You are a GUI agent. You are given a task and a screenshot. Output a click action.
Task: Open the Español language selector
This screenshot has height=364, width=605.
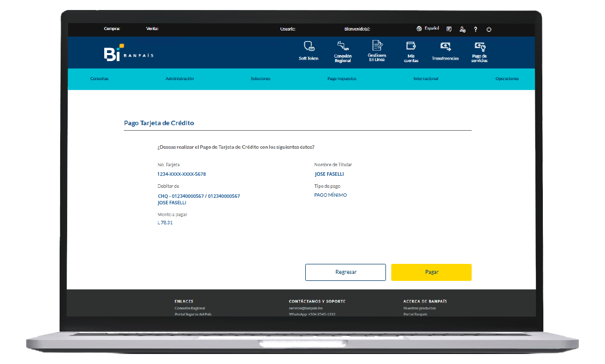(428, 29)
